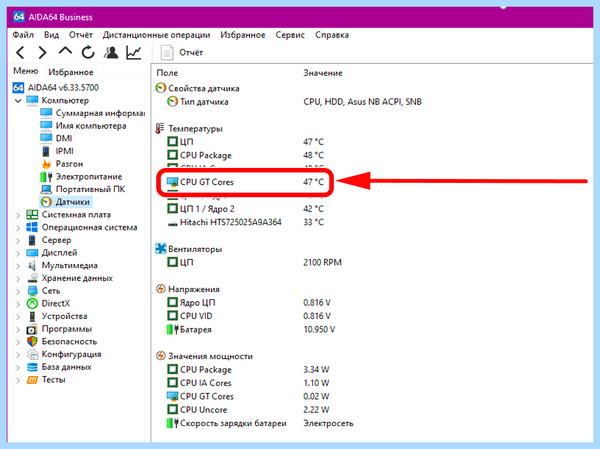
Task: Click the Forward navigation arrow
Action: pos(42,52)
